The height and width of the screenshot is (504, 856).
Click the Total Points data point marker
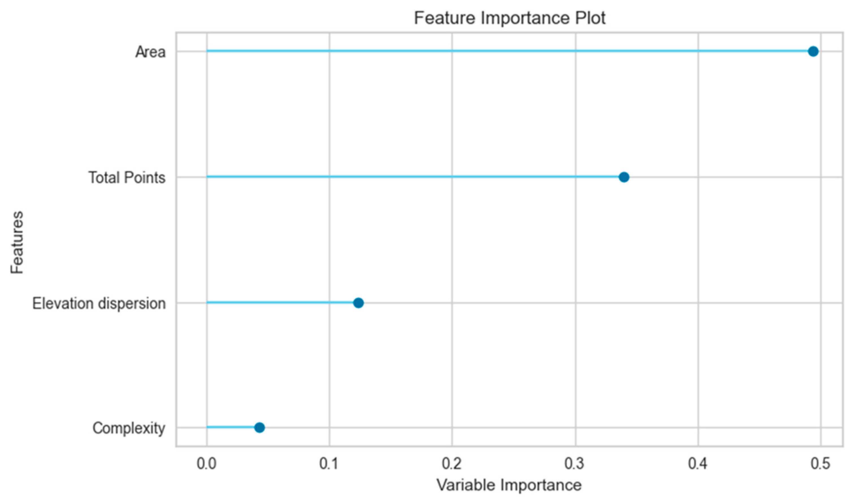(x=624, y=177)
